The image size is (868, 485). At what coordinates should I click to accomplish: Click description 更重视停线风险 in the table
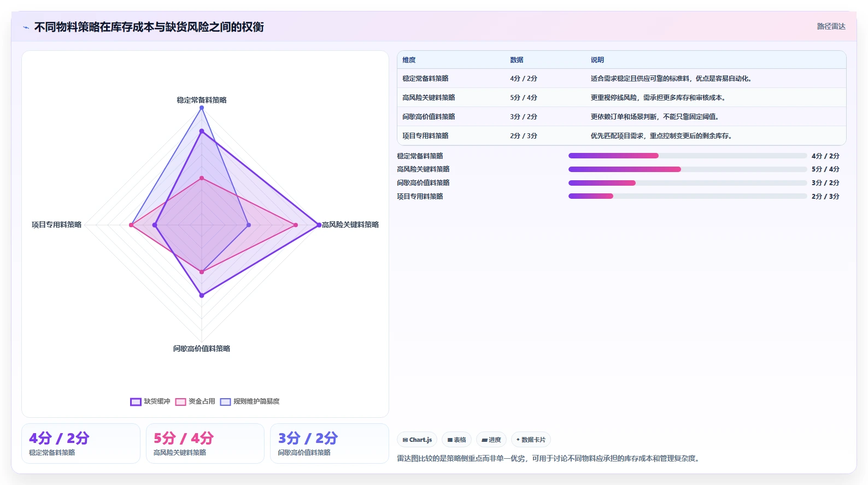[658, 98]
